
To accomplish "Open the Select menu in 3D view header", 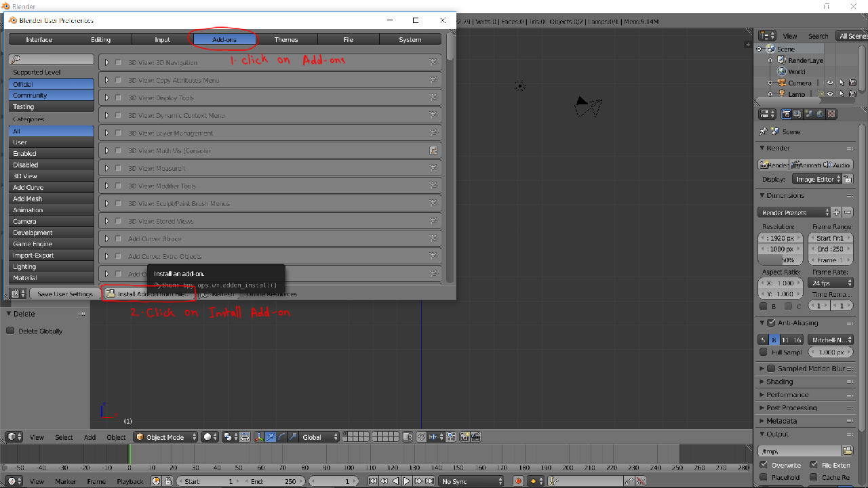I will click(x=64, y=437).
